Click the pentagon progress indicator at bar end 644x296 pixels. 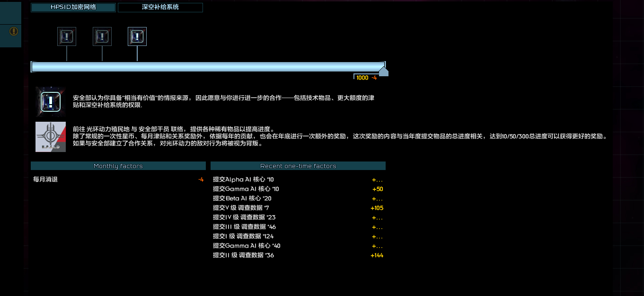coord(384,72)
